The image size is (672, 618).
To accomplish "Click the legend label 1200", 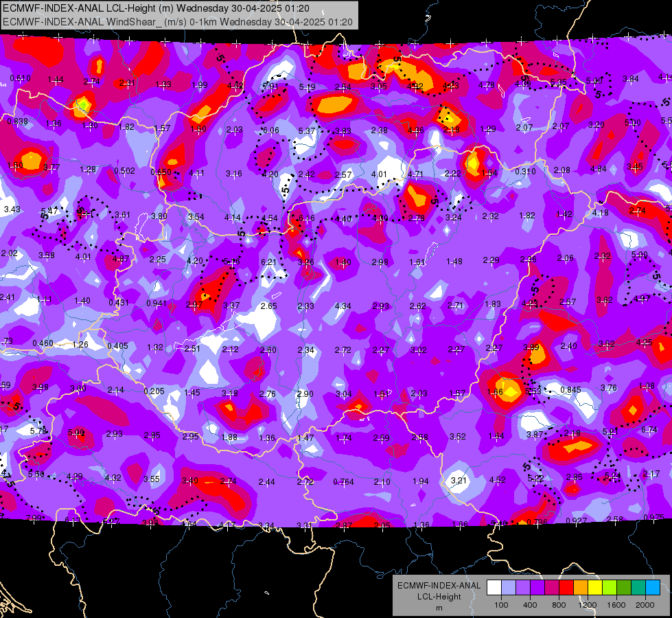I will [x=587, y=605].
